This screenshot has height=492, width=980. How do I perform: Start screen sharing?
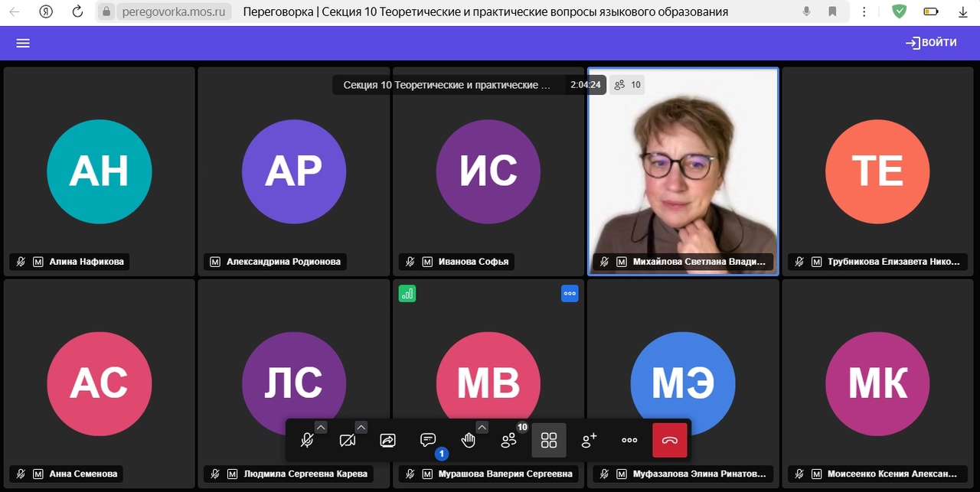coord(387,441)
